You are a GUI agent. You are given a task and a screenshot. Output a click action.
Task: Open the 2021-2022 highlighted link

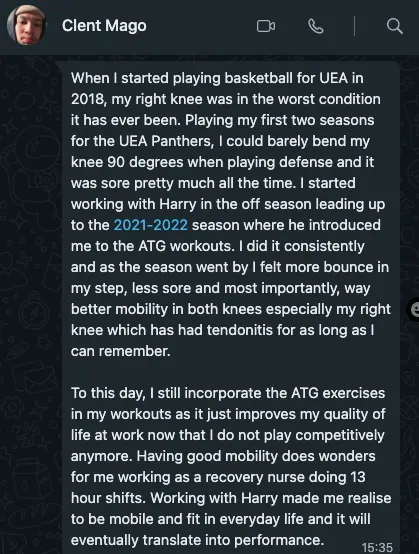coord(151,225)
